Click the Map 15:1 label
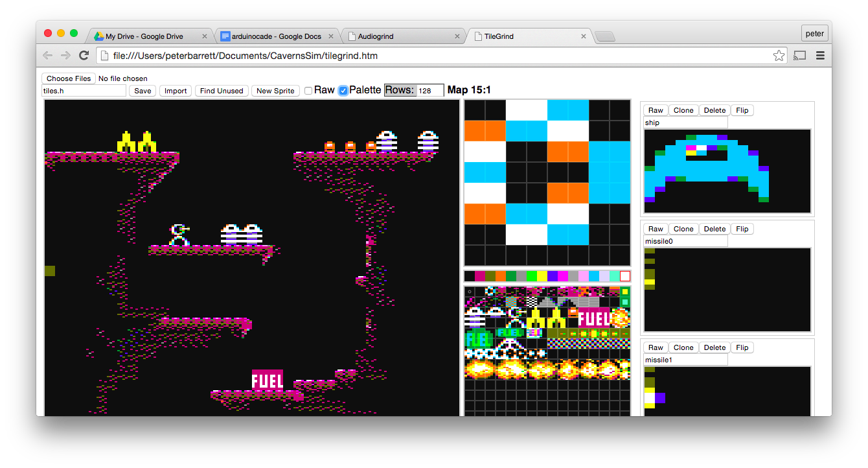The width and height of the screenshot is (868, 468). (469, 90)
